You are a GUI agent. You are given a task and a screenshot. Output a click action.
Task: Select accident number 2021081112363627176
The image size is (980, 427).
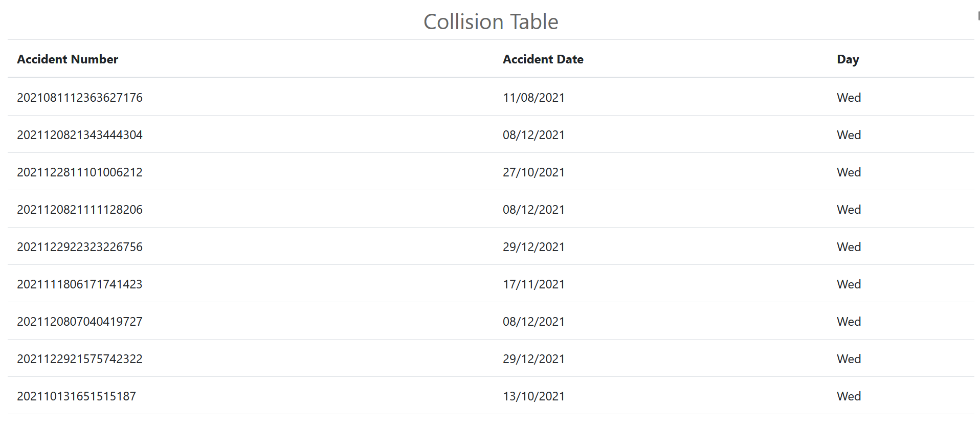tap(80, 98)
